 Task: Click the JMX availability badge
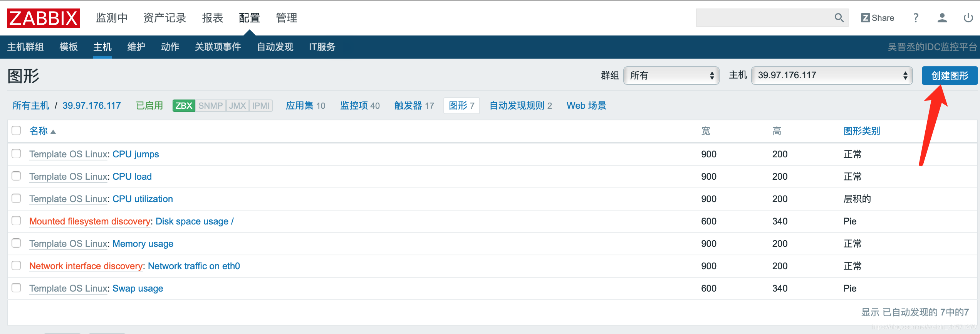click(x=237, y=106)
